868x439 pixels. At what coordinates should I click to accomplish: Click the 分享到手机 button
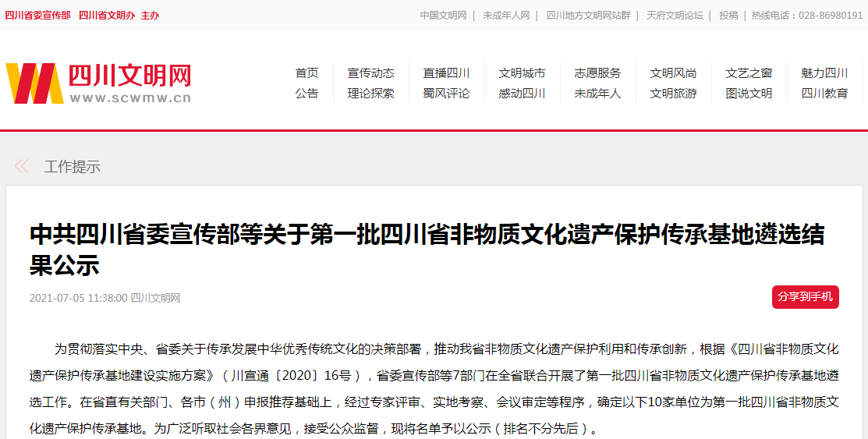(806, 297)
